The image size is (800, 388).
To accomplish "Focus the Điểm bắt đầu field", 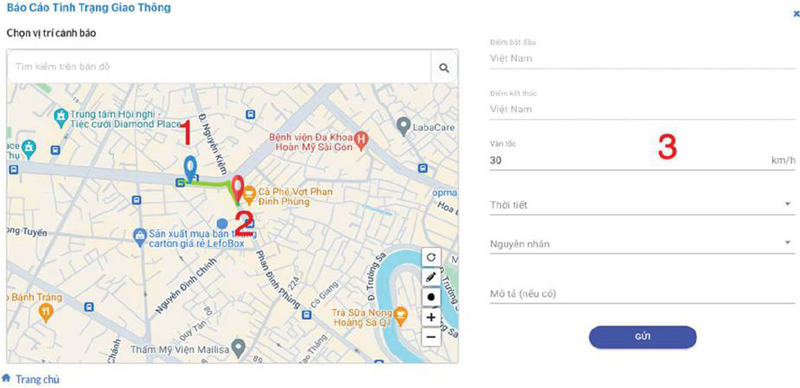I will click(x=642, y=58).
